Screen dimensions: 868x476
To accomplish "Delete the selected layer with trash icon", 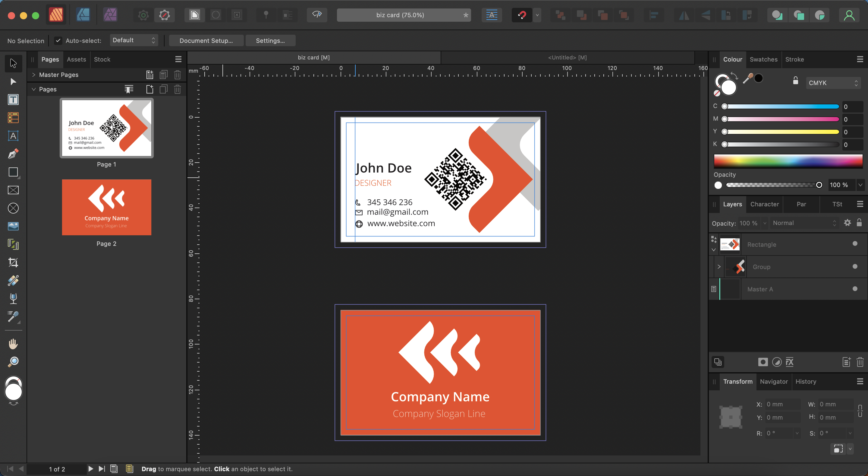I will (860, 362).
